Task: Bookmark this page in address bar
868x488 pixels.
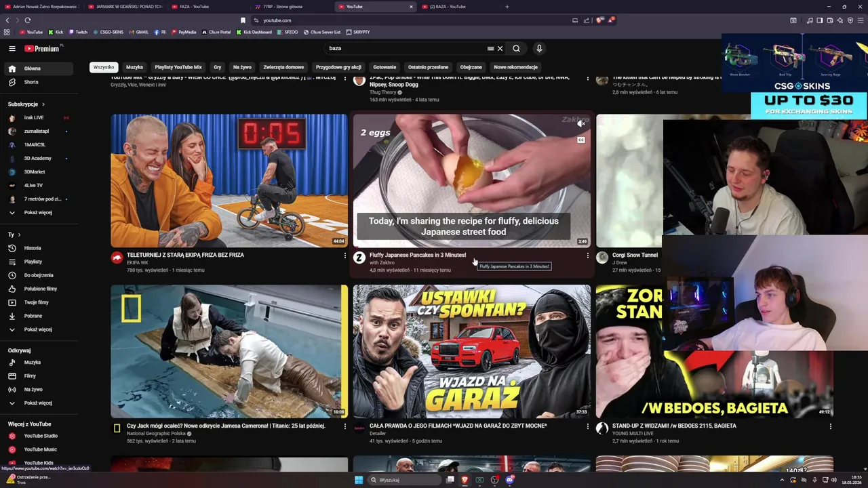Action: pos(243,20)
